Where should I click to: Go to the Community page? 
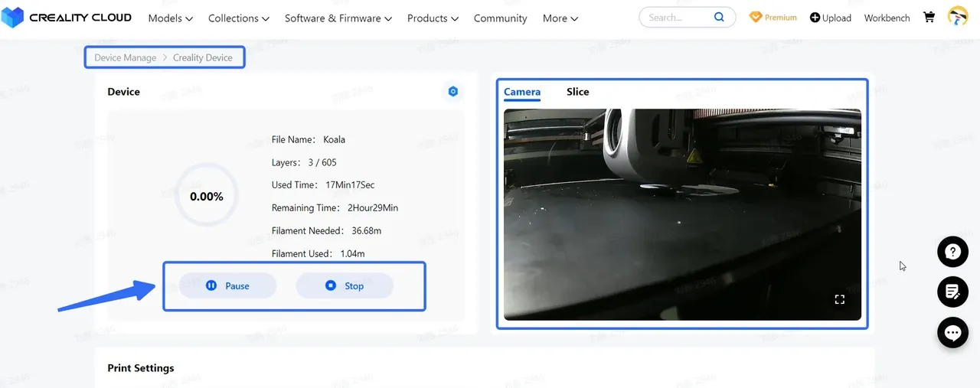tap(500, 18)
